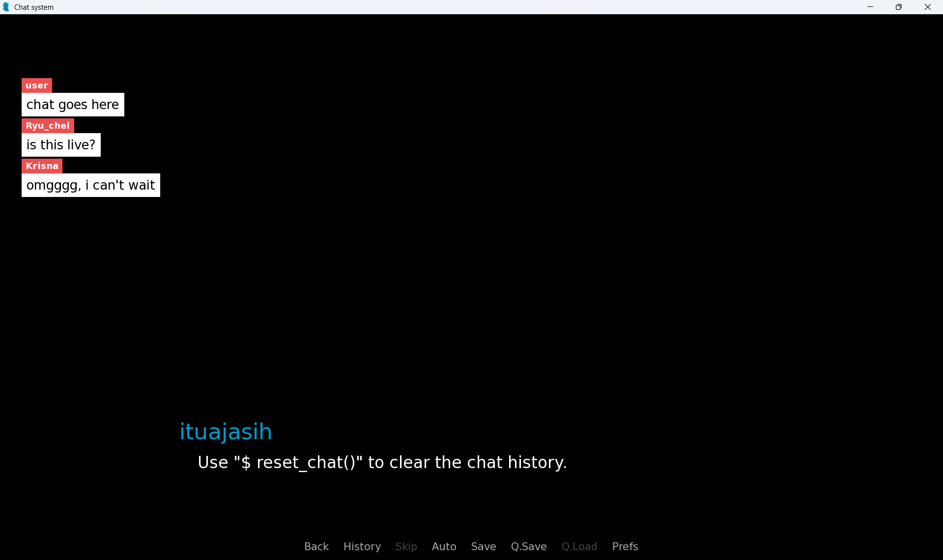Click the Ren'Py icon in title bar
This screenshot has width=943, height=560.
pyautogui.click(x=6, y=7)
